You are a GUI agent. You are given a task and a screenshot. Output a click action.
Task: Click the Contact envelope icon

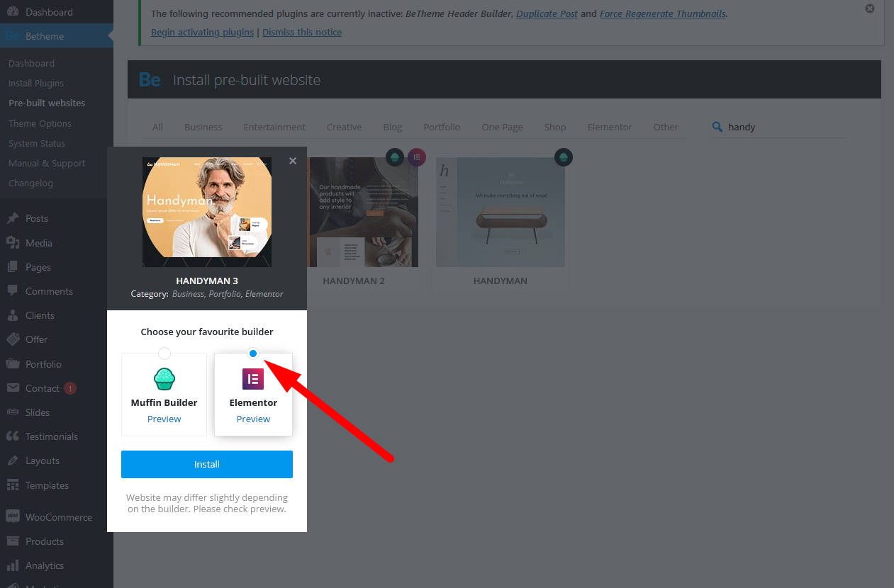click(x=13, y=388)
